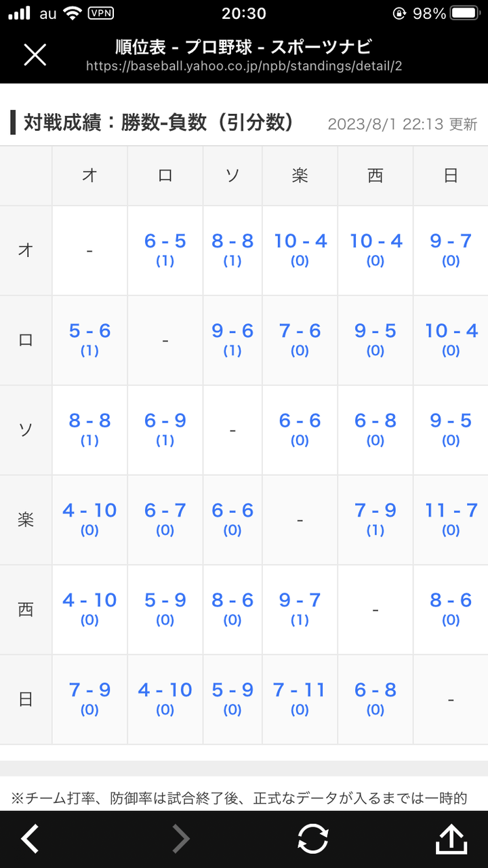Screen dimensions: 488x868
Task: Tap the VPN status indicator
Action: [101, 14]
